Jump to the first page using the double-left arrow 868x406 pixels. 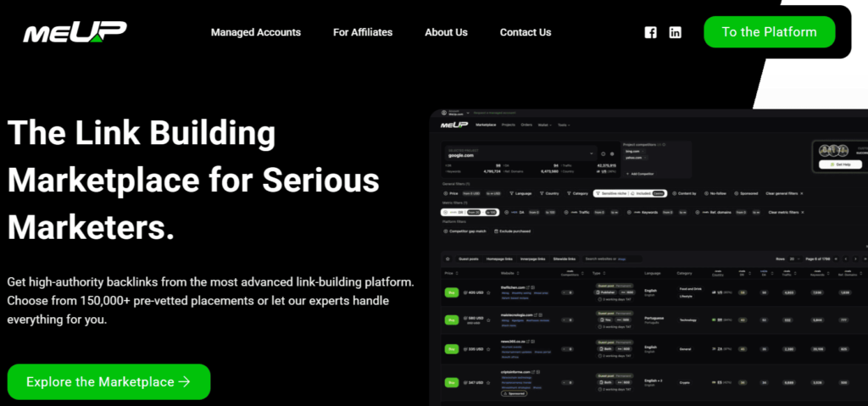tap(836, 259)
